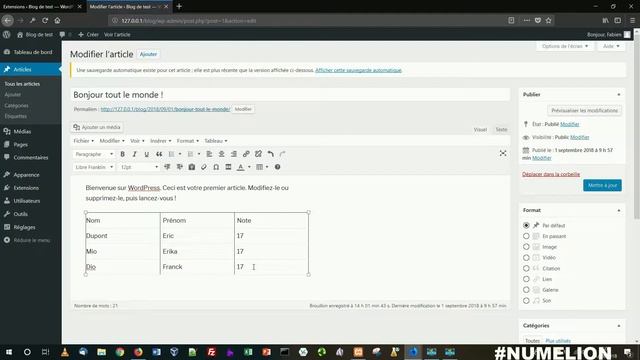Select the 'Vidéo' post format

526,258
